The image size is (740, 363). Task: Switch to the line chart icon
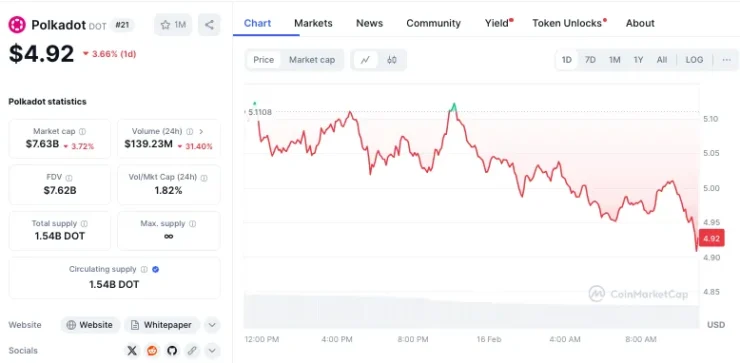click(x=366, y=60)
